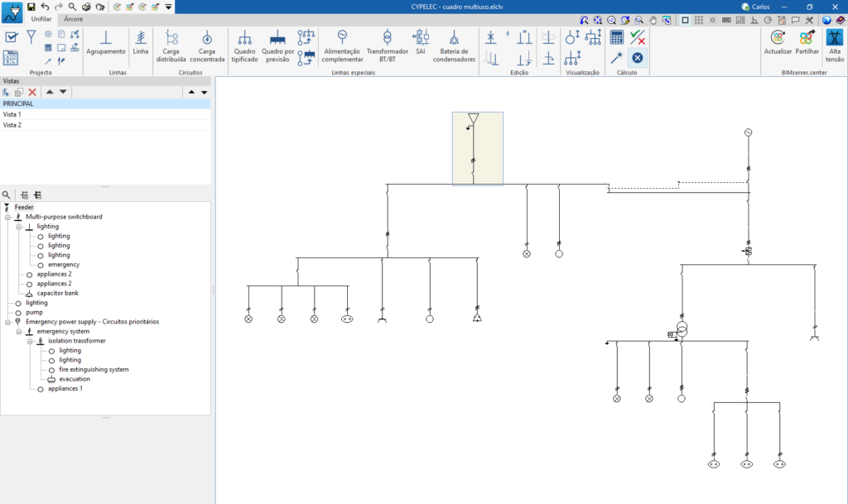Viewport: 848px width, 504px height.
Task: Click the Carga concentrada circuit tool
Action: tap(206, 43)
